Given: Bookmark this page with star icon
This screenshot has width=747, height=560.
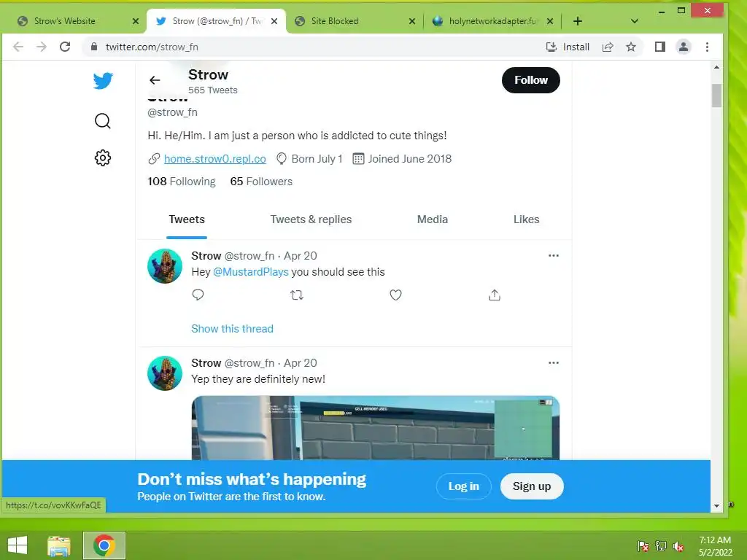Looking at the screenshot, I should (x=631, y=47).
